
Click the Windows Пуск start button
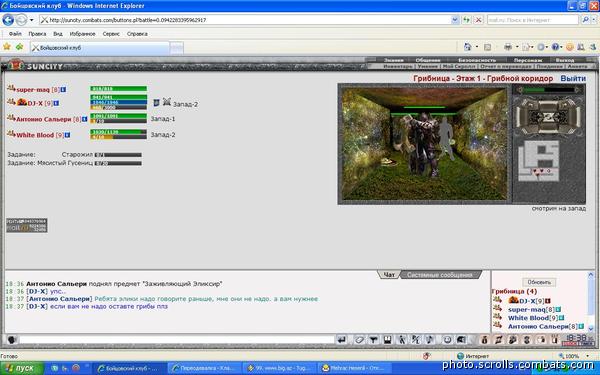coord(22,368)
